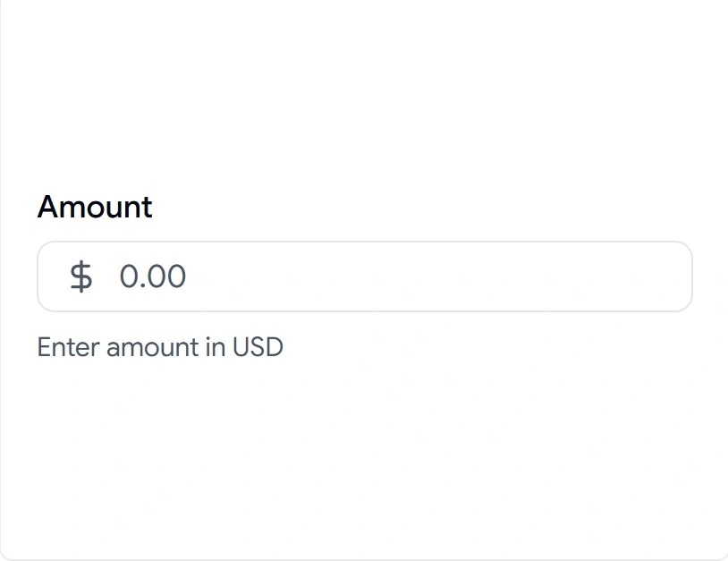Click the Amount input field

(365, 276)
